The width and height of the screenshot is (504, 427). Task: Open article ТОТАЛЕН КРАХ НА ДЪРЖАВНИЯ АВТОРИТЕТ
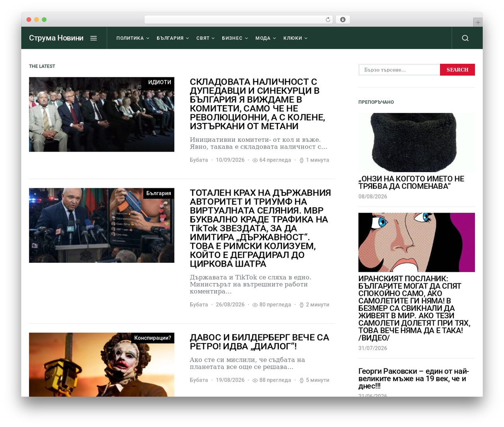[x=260, y=228]
